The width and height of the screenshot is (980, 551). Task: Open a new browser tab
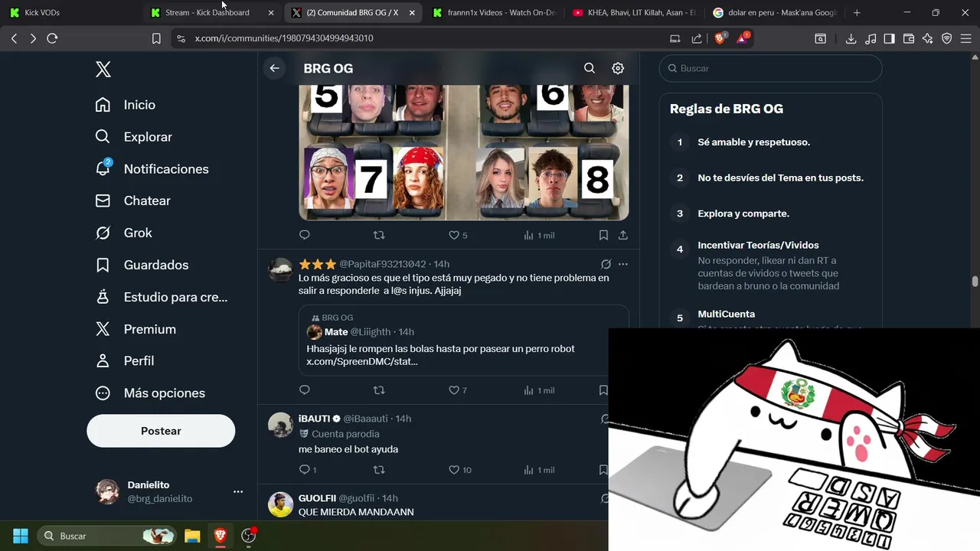tap(857, 12)
